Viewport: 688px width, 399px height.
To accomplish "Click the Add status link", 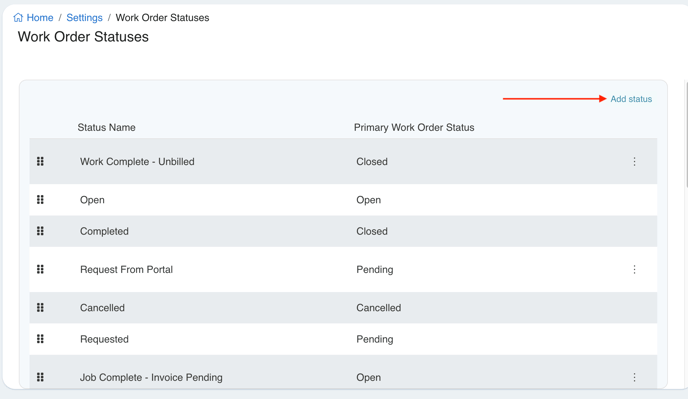I will click(x=631, y=99).
